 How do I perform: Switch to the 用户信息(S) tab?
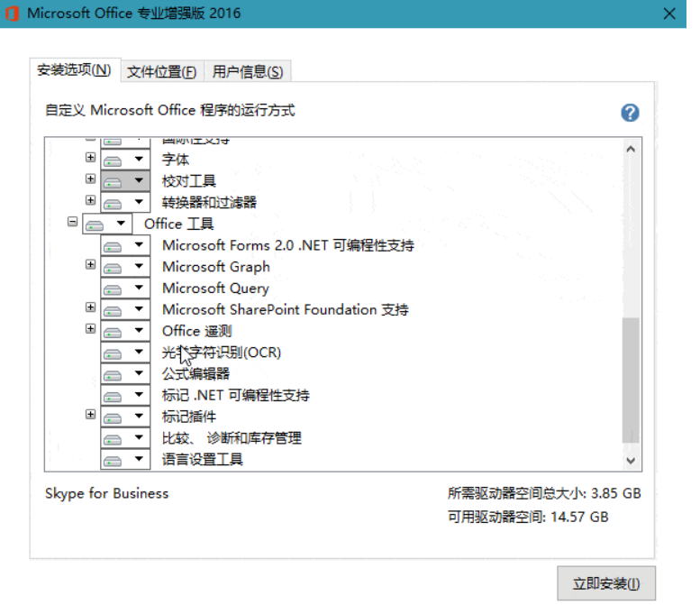[248, 71]
